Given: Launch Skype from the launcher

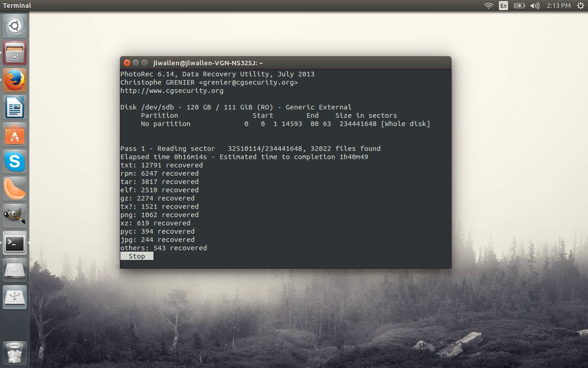Looking at the screenshot, I should [x=15, y=161].
